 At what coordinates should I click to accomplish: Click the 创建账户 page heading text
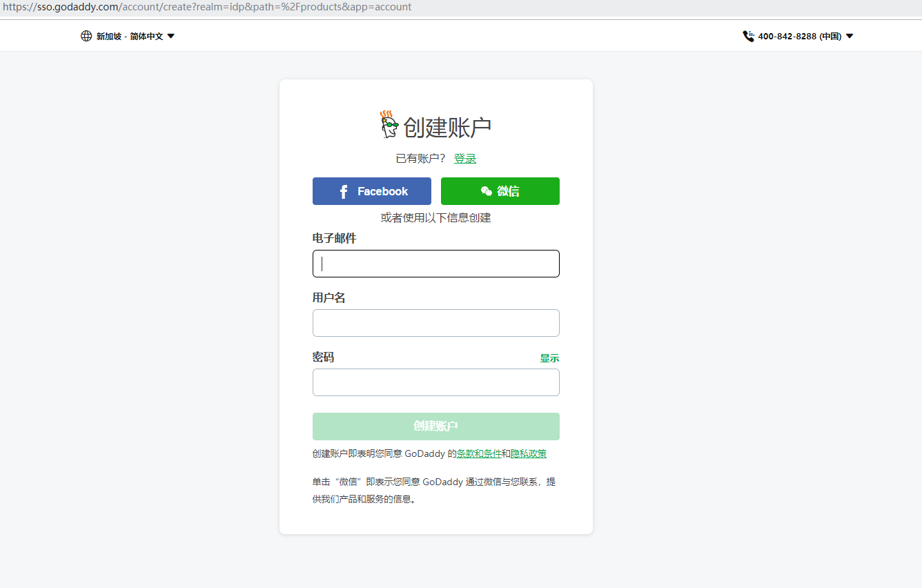(x=447, y=128)
